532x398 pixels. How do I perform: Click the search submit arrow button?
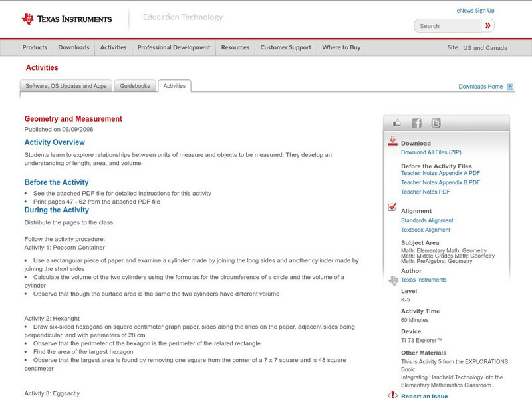point(487,25)
